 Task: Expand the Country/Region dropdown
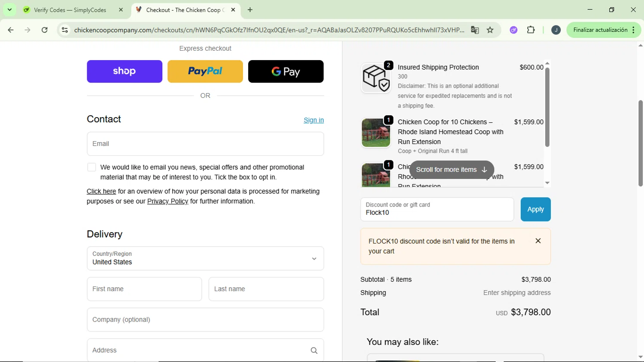(205, 259)
